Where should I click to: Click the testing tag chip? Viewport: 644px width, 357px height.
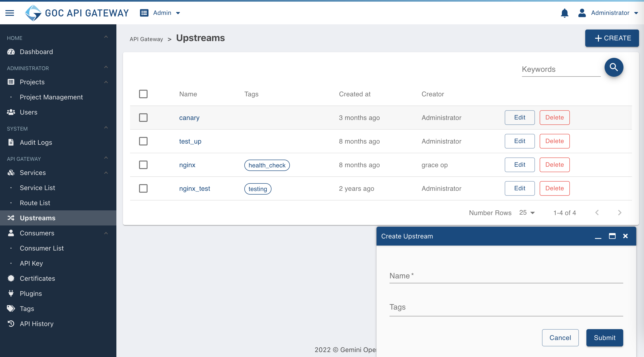[x=258, y=189]
